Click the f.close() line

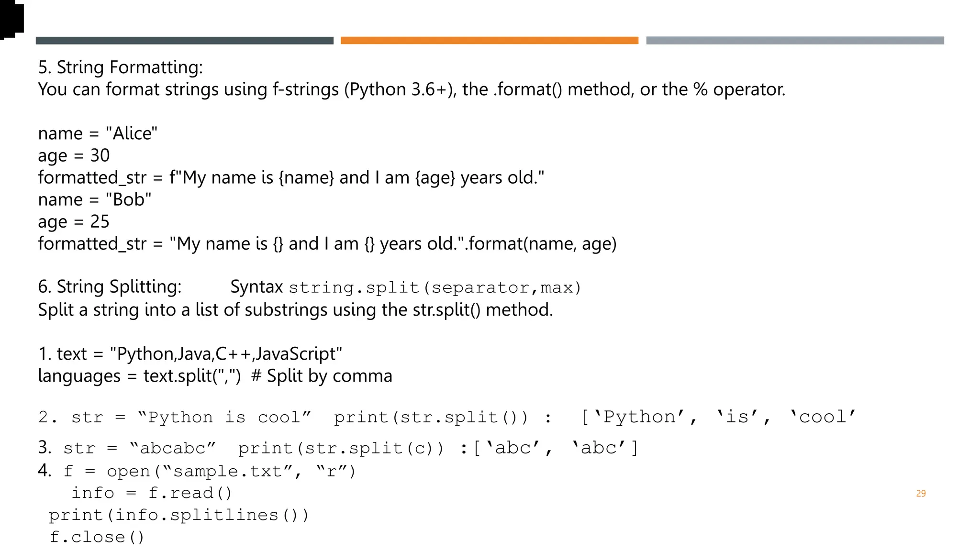coord(97,537)
